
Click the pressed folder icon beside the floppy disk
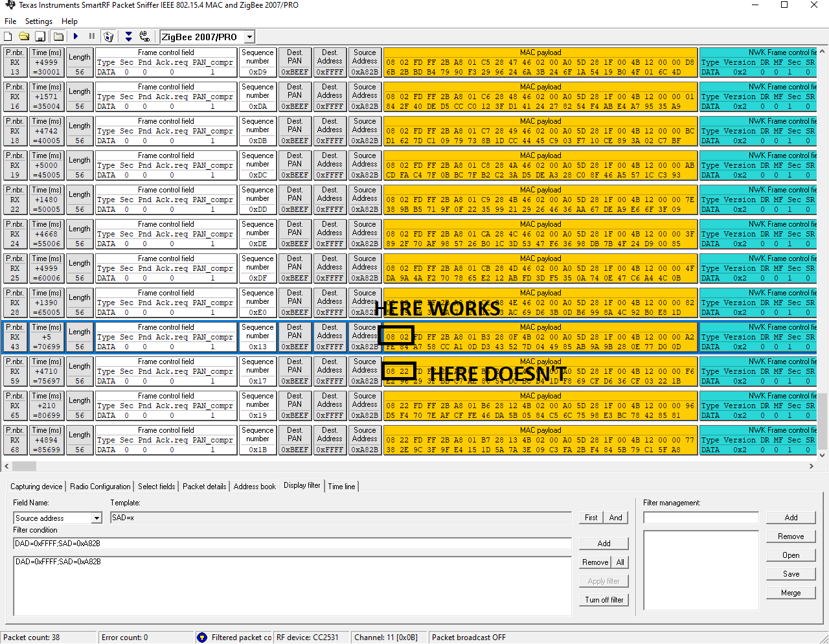58,37
